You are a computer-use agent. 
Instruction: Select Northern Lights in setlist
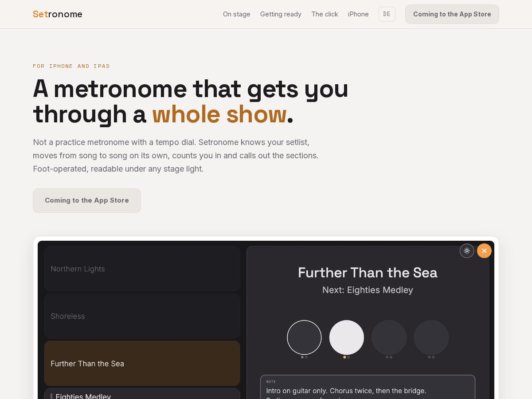point(142,269)
